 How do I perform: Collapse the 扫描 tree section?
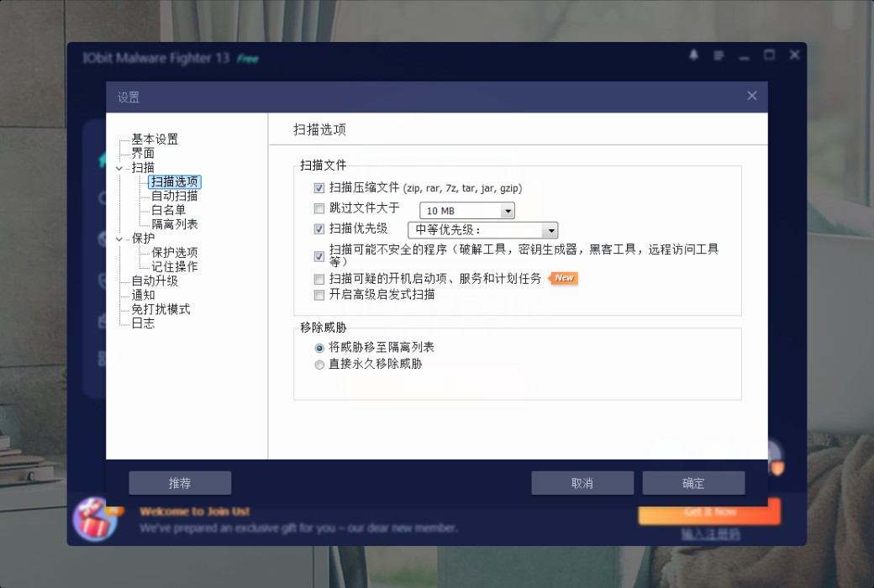coord(120,167)
